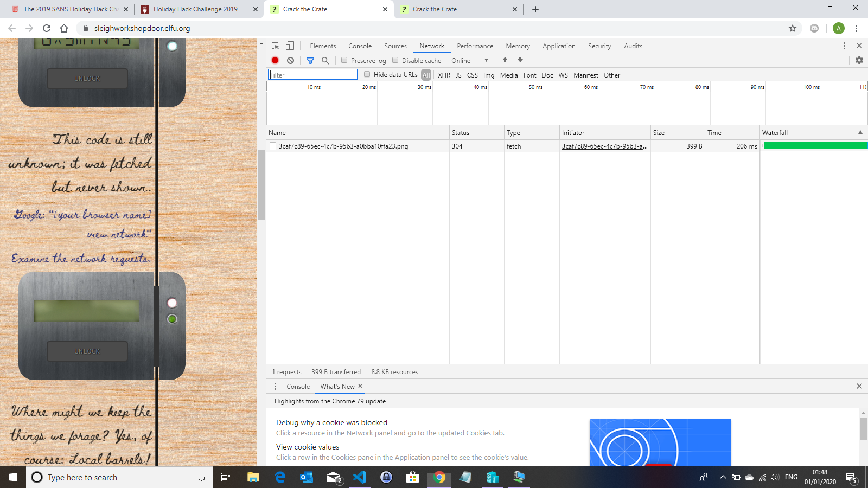Open Network settings gear icon

859,60
